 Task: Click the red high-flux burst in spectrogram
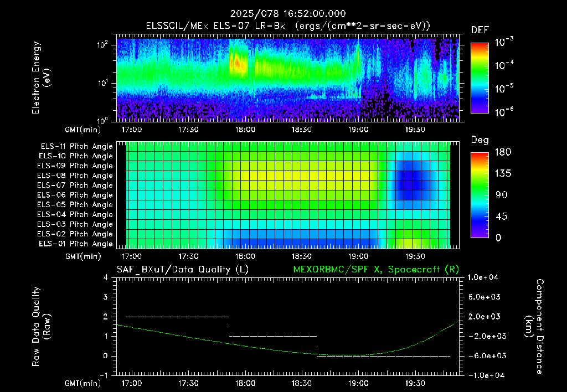click(238, 63)
